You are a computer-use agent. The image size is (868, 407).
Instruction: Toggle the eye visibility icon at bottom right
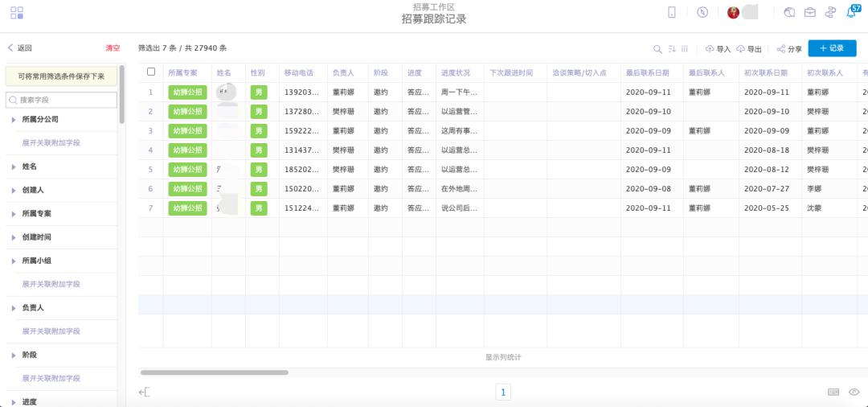tap(854, 392)
